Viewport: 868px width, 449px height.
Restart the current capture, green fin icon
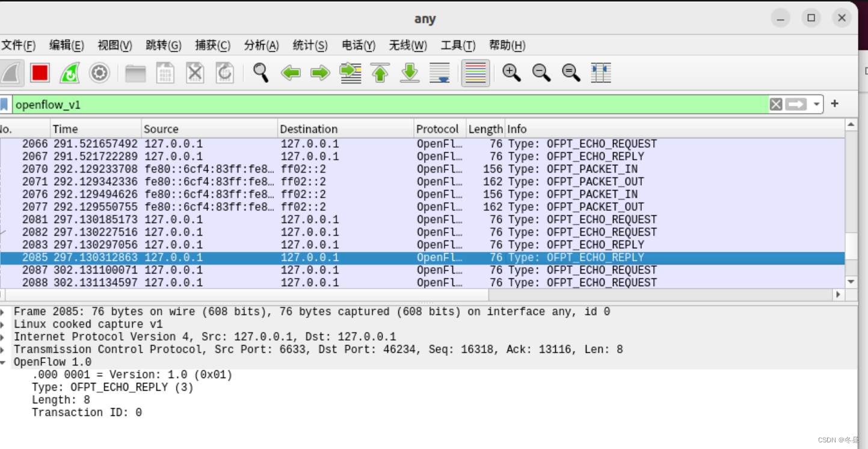pos(70,73)
